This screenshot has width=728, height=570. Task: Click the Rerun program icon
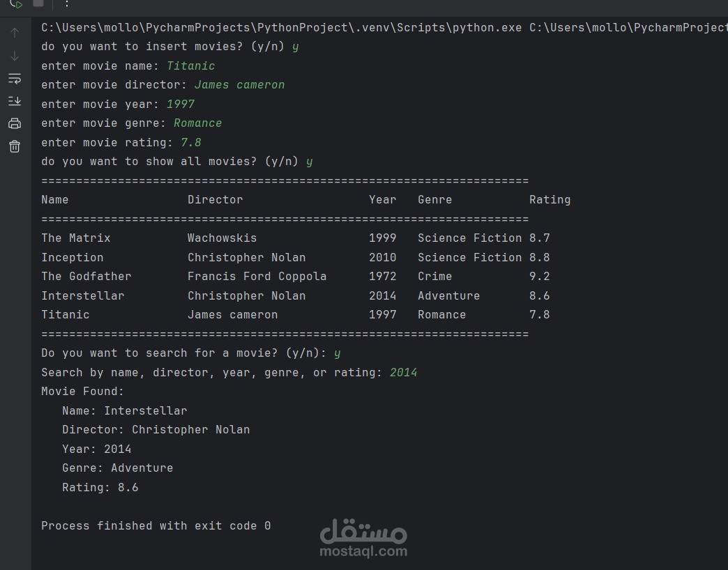pyautogui.click(x=15, y=3)
